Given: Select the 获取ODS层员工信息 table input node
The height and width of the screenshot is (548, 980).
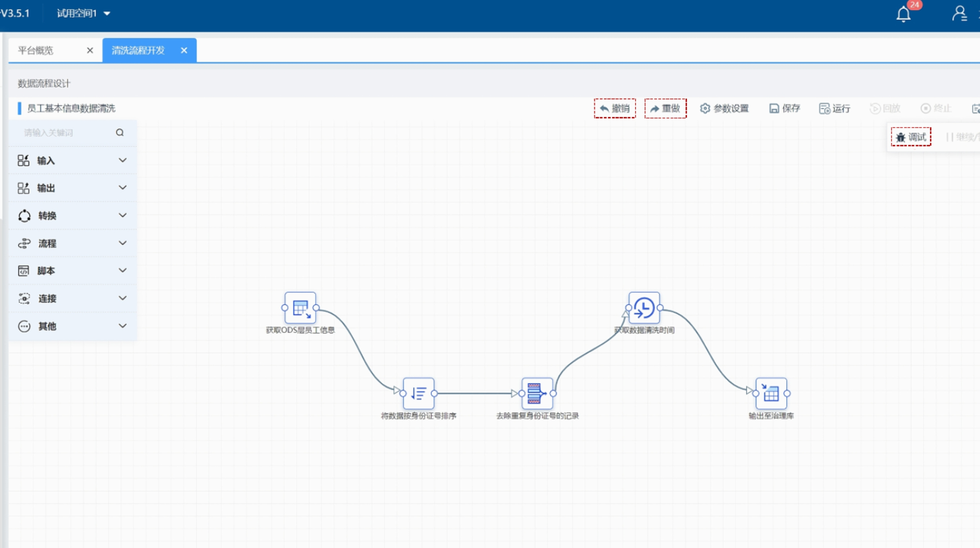Looking at the screenshot, I should pyautogui.click(x=300, y=308).
